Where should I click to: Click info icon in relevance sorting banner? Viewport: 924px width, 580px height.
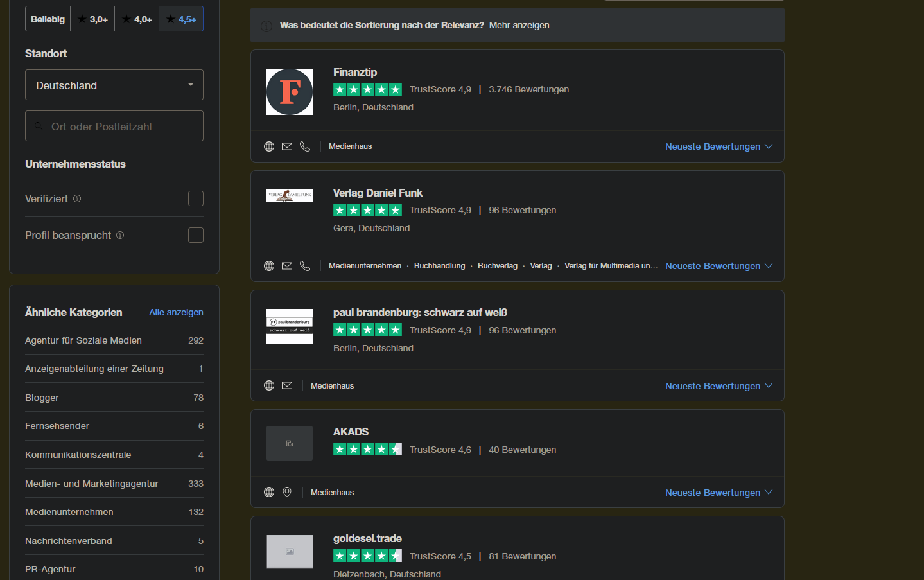pos(266,26)
